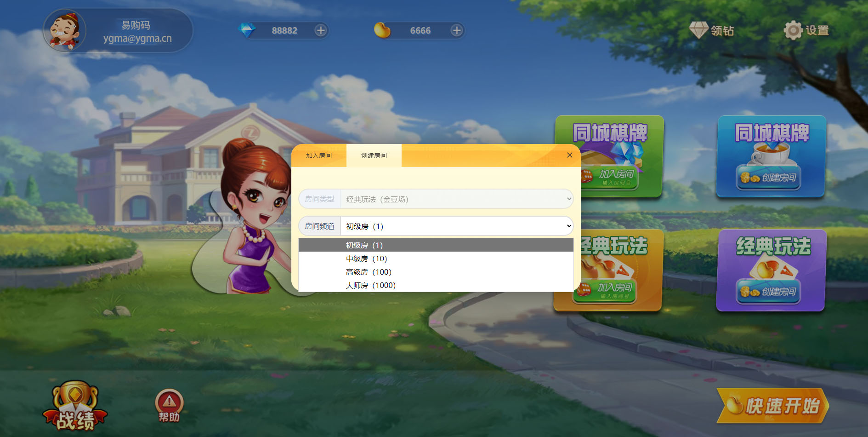
Task: Open the 战绩 trophy records
Action: (x=75, y=406)
